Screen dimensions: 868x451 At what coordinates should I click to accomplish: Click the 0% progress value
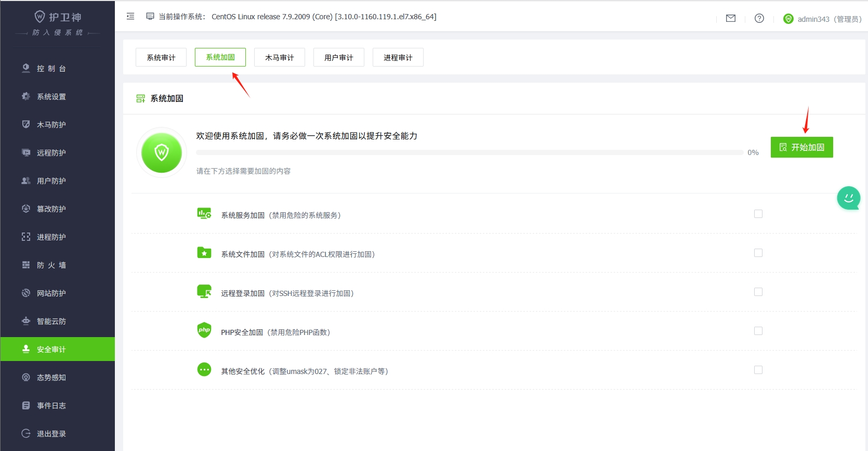[x=753, y=152]
